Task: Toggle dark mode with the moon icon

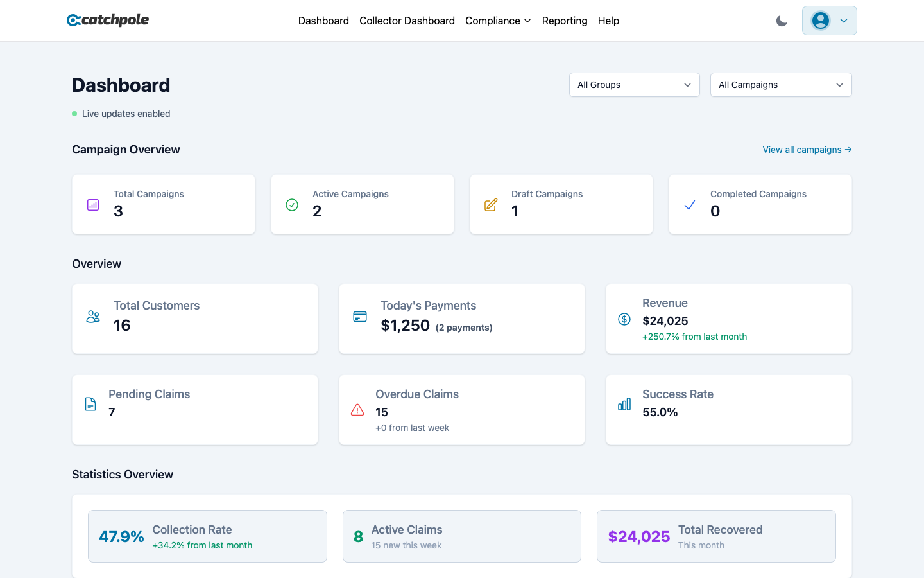Action: click(x=782, y=21)
